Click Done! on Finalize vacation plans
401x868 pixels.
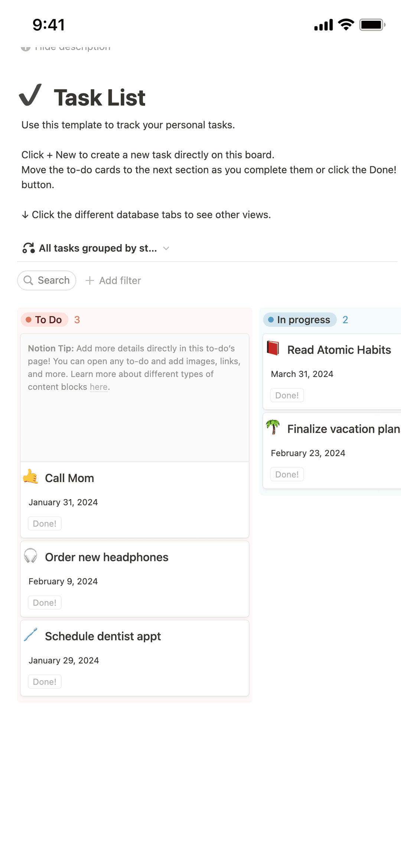pos(287,474)
